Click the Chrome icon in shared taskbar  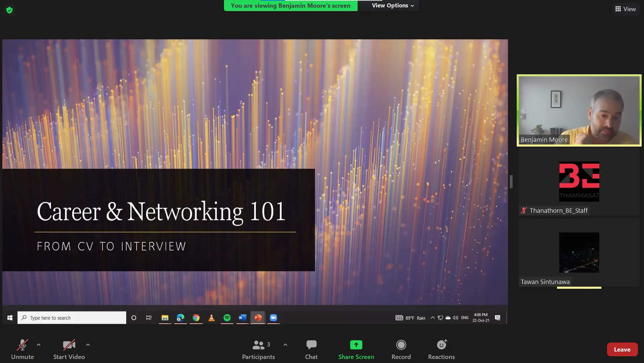pyautogui.click(x=196, y=318)
